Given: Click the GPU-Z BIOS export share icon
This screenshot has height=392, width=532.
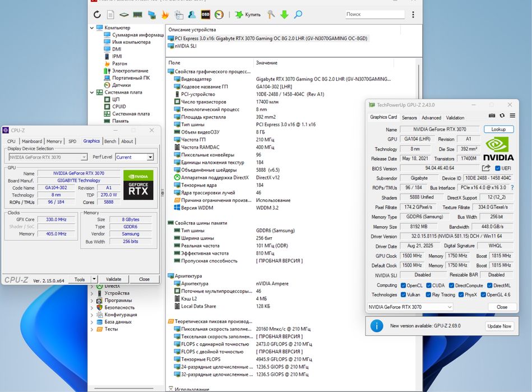Looking at the screenshot, I should (x=486, y=168).
